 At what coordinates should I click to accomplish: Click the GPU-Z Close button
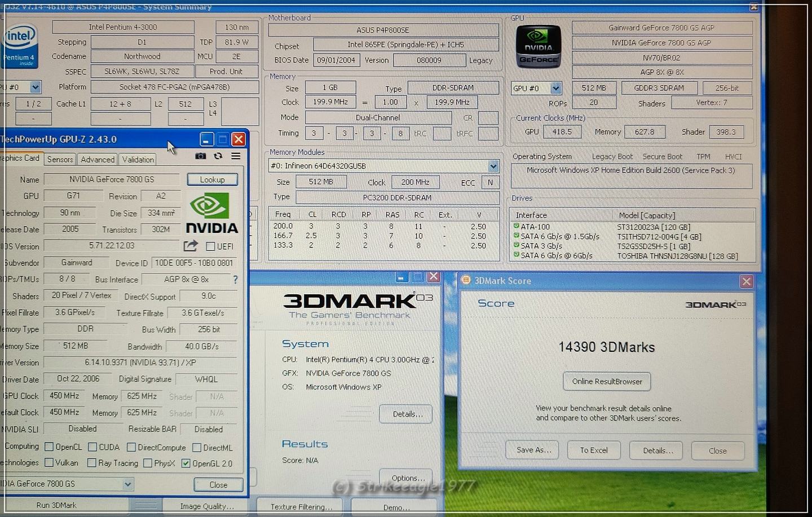point(218,484)
